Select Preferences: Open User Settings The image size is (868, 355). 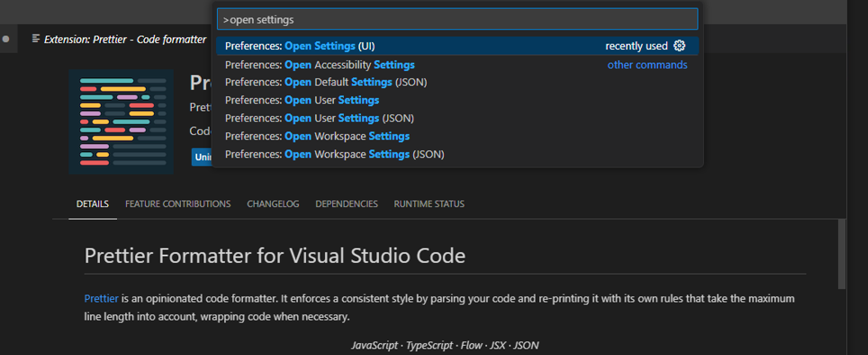click(457, 100)
